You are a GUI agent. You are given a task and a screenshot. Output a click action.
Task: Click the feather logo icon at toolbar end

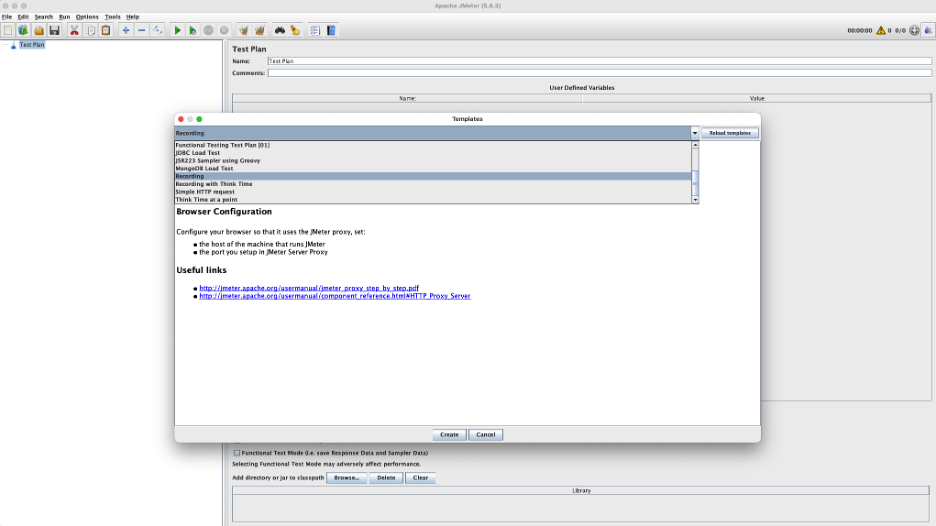coord(928,30)
